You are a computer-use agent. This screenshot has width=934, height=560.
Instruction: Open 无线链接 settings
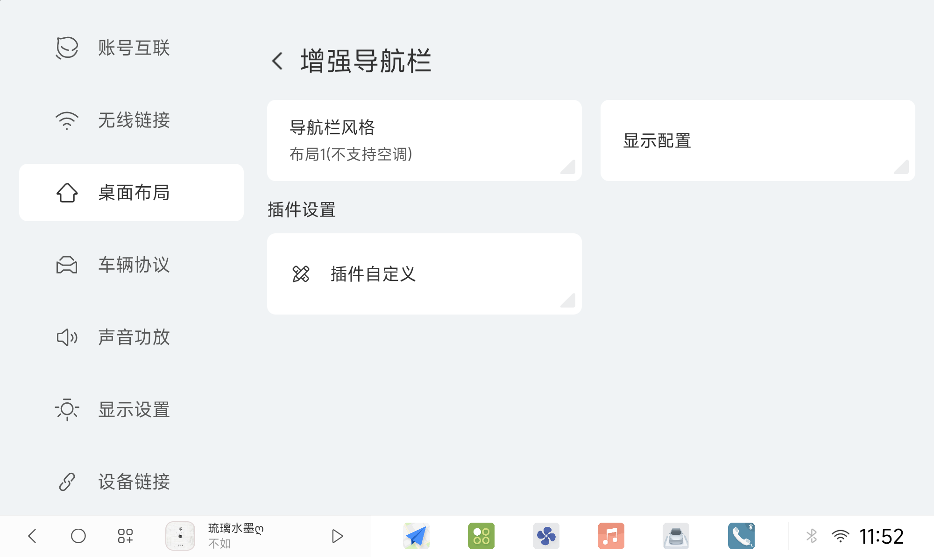pyautogui.click(x=131, y=120)
